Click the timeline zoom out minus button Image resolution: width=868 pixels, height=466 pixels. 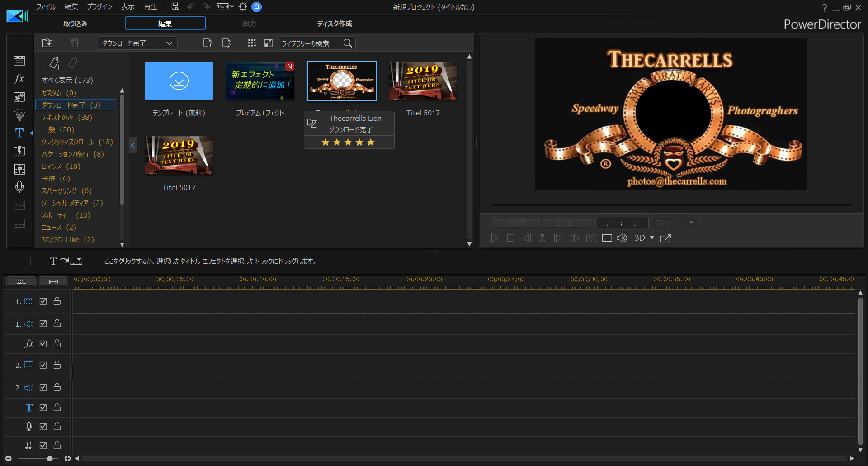(x=8, y=459)
